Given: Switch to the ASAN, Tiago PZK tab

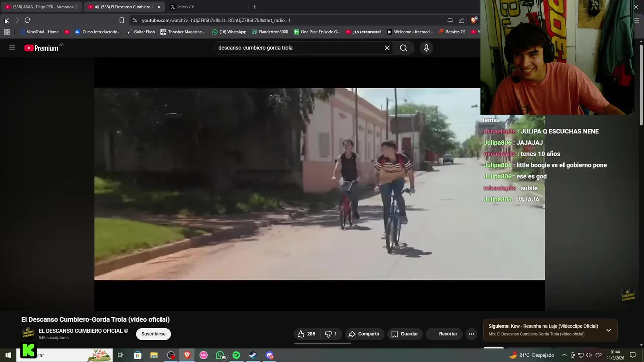Looking at the screenshot, I should pyautogui.click(x=42, y=7).
